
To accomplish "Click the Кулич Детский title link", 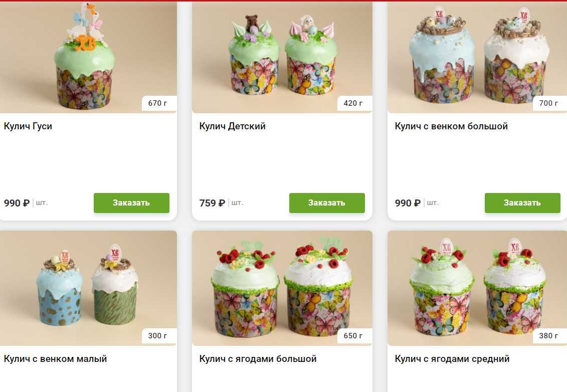I will (232, 126).
